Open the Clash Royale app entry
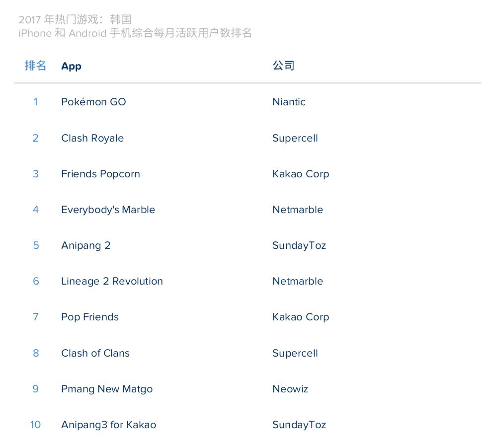Image resolution: width=491 pixels, height=448 pixels. (x=92, y=138)
